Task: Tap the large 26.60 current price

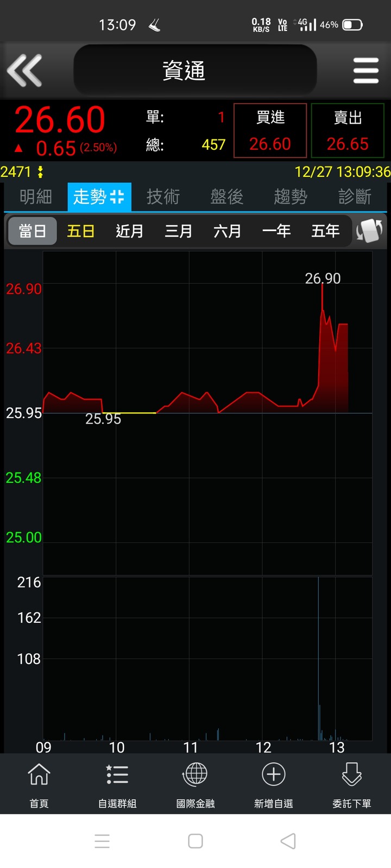Action: [x=60, y=119]
